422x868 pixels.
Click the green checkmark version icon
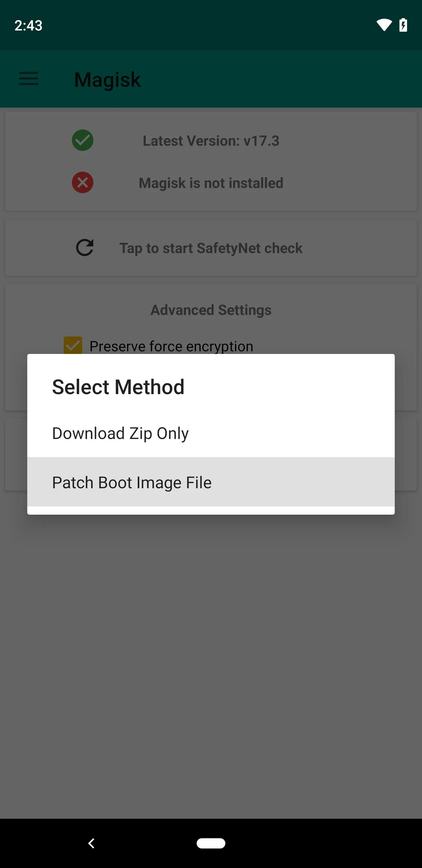point(83,140)
